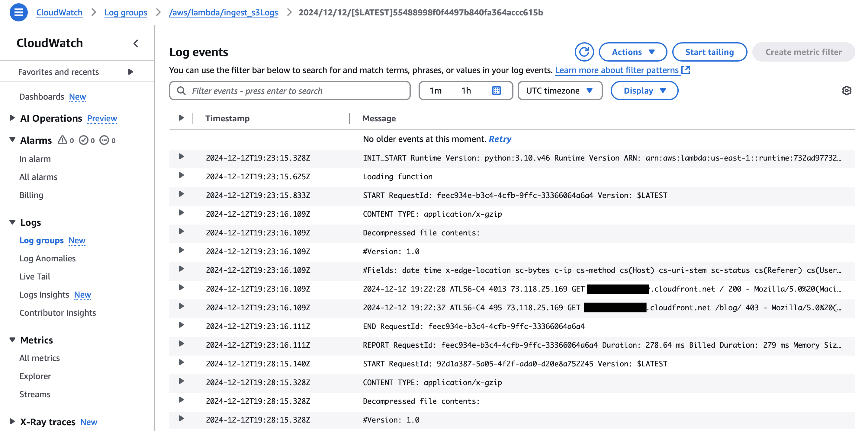Image resolution: width=868 pixels, height=431 pixels.
Task: Open the Display dropdown
Action: point(644,91)
